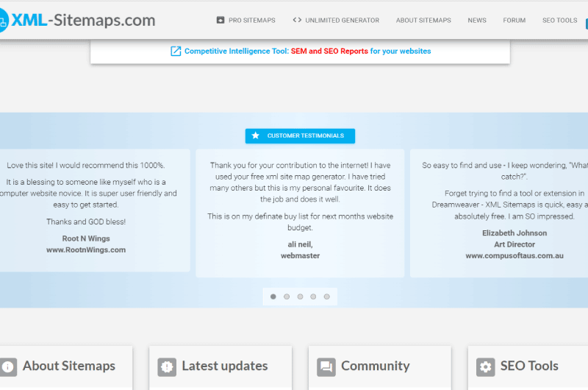Click 'Thanks and GOD bless!' testimonial text
The image size is (588, 390).
click(x=86, y=221)
